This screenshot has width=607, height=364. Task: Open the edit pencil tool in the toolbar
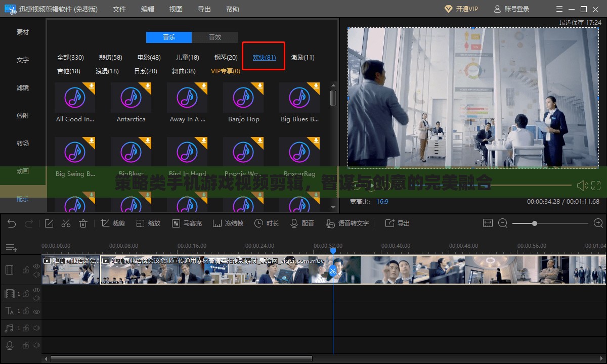[49, 223]
